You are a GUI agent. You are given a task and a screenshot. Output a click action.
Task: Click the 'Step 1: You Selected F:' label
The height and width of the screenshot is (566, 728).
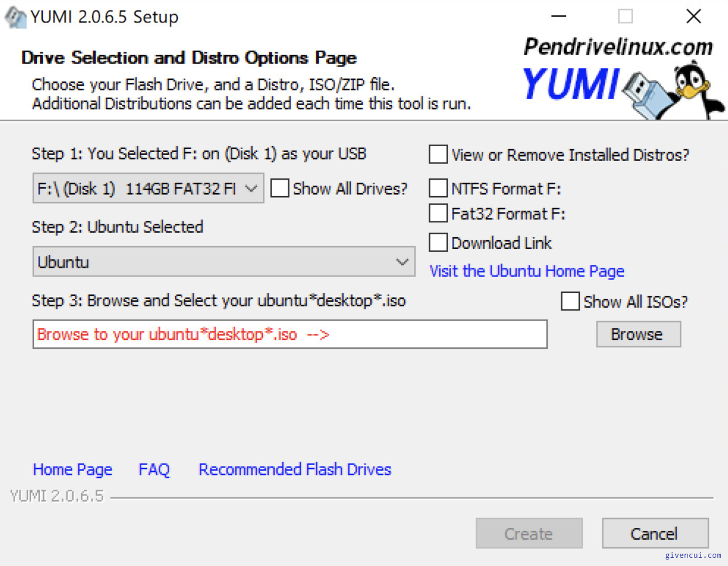(x=199, y=154)
